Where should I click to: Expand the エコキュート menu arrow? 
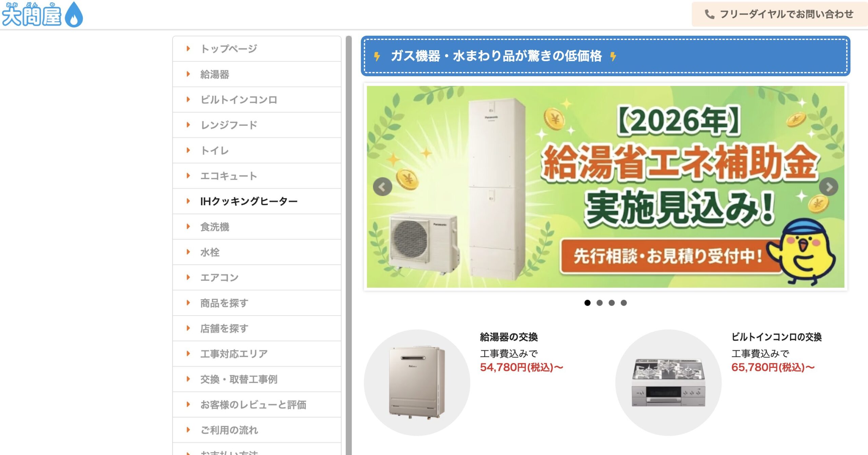tap(188, 176)
